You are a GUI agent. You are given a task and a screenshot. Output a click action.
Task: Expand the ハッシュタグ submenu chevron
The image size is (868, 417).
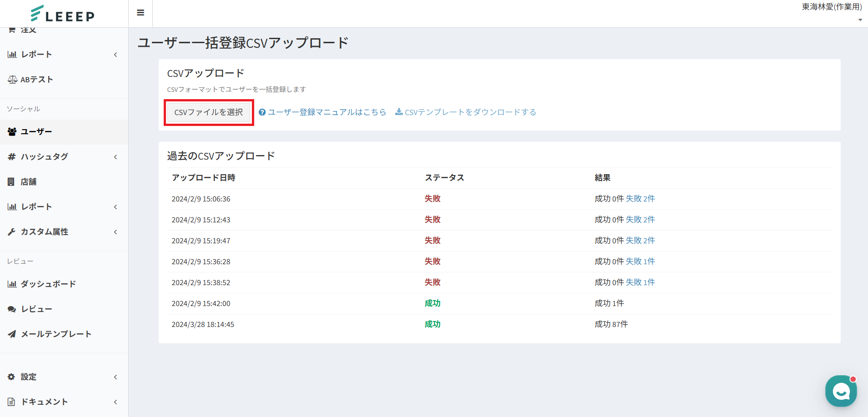[x=115, y=157]
